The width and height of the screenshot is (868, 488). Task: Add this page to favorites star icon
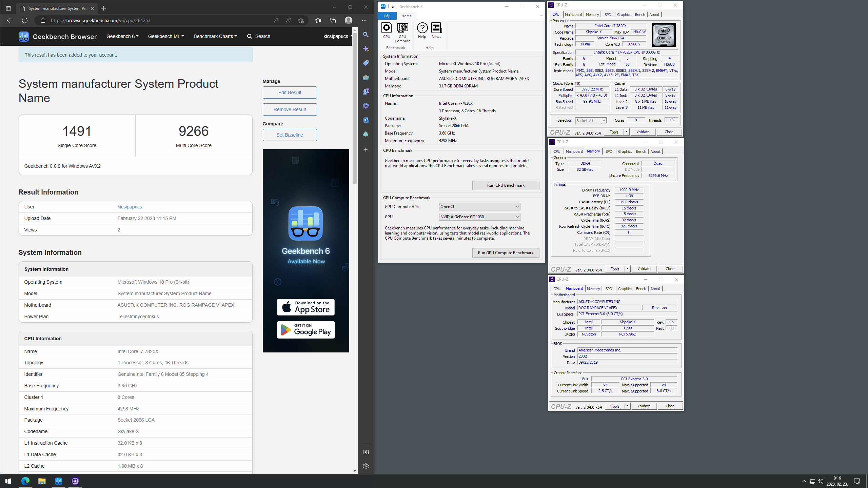301,20
